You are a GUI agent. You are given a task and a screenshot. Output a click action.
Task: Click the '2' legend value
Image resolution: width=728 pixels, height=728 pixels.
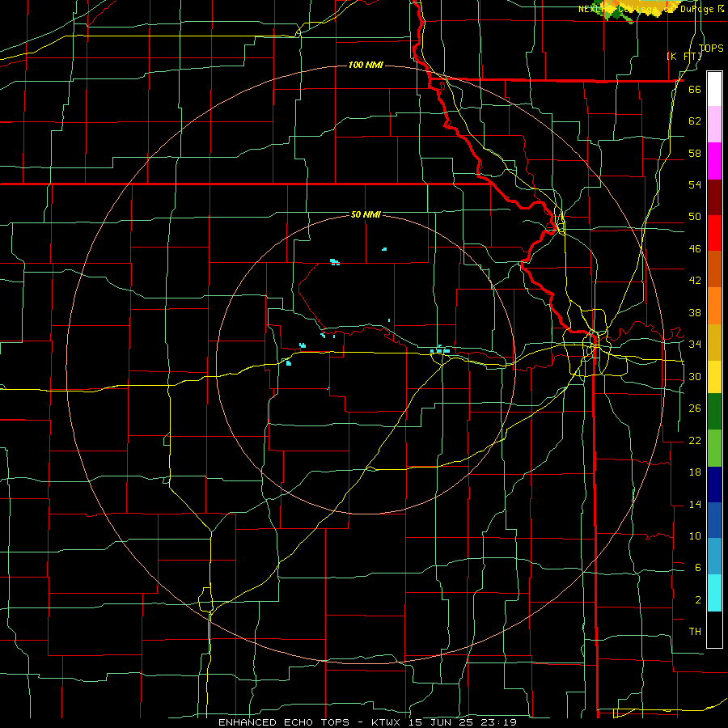[697, 600]
